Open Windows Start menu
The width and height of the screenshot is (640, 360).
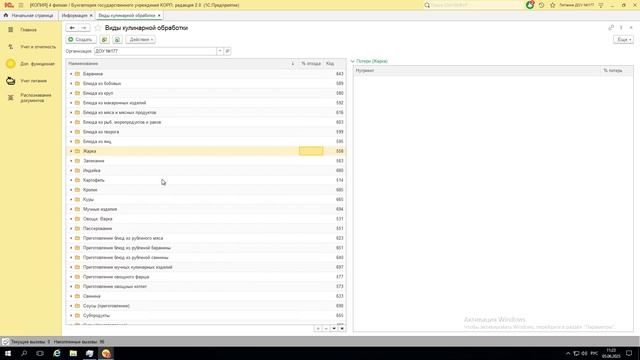tap(8, 353)
